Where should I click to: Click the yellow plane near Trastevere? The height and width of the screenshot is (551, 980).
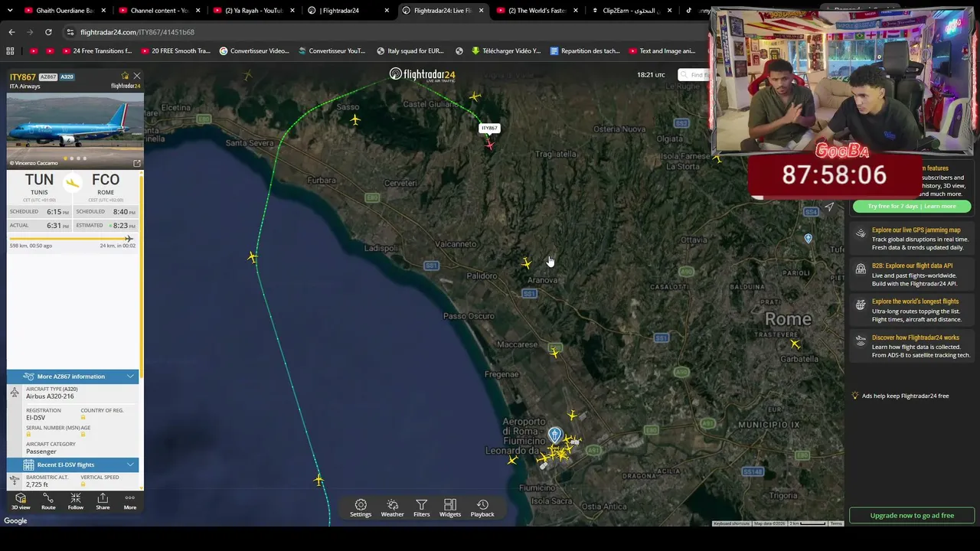795,344
